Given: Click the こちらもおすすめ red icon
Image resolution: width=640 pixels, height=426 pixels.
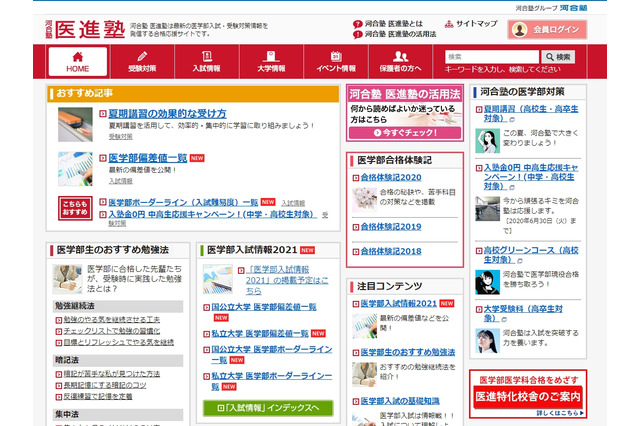Looking at the screenshot, I should [75, 208].
